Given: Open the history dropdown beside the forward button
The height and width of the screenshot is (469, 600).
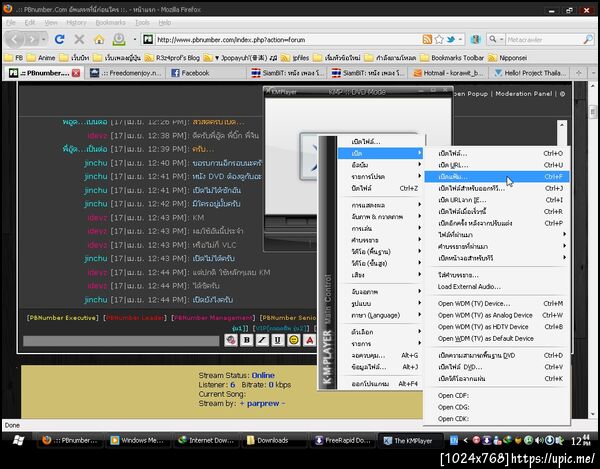Looking at the screenshot, I should pyautogui.click(x=46, y=40).
